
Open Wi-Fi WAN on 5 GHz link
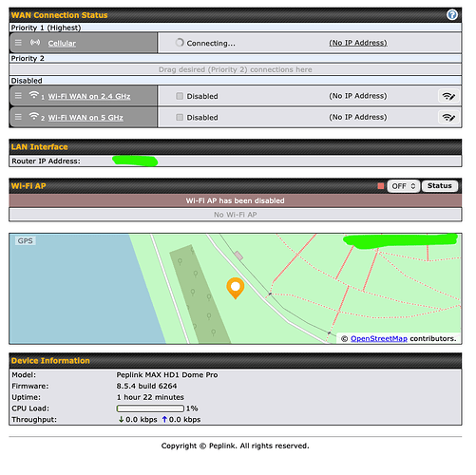(86, 118)
